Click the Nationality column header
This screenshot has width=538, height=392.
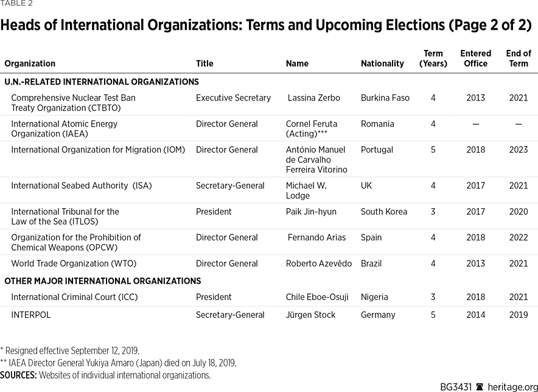tap(382, 63)
